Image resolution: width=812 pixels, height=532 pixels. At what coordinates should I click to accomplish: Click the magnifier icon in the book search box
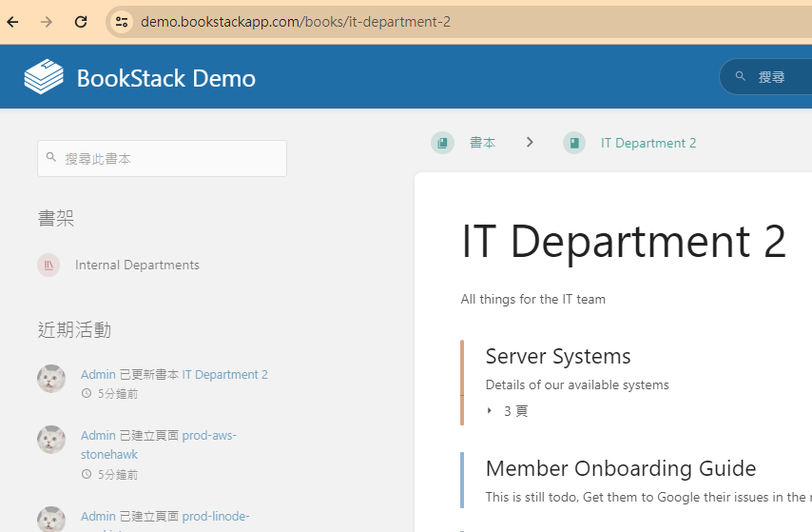(x=51, y=157)
